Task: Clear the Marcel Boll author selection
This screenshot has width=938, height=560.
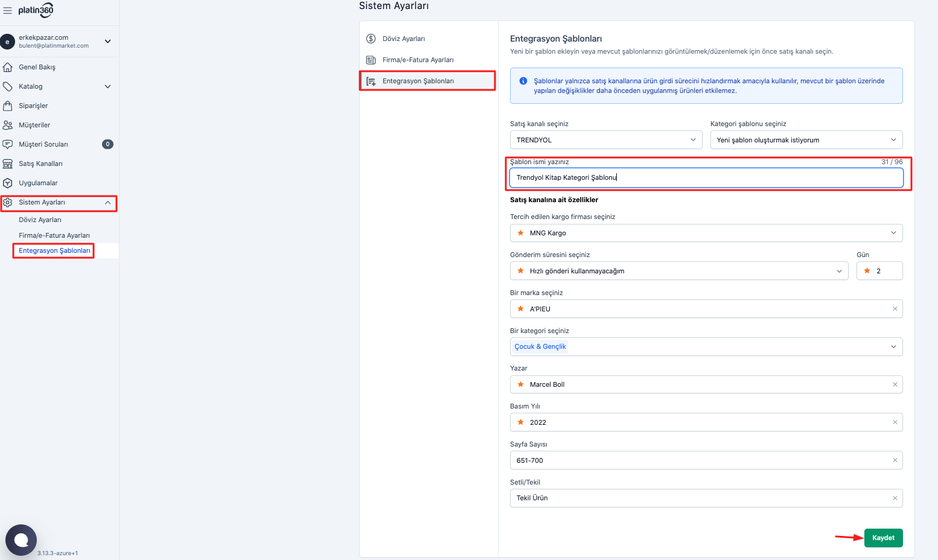Action: coord(895,384)
